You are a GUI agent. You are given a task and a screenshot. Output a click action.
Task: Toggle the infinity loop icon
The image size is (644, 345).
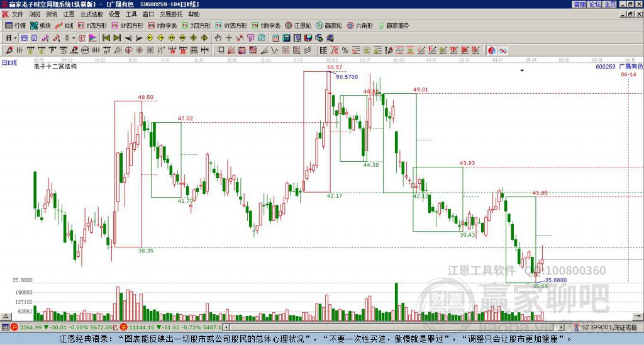[503, 50]
